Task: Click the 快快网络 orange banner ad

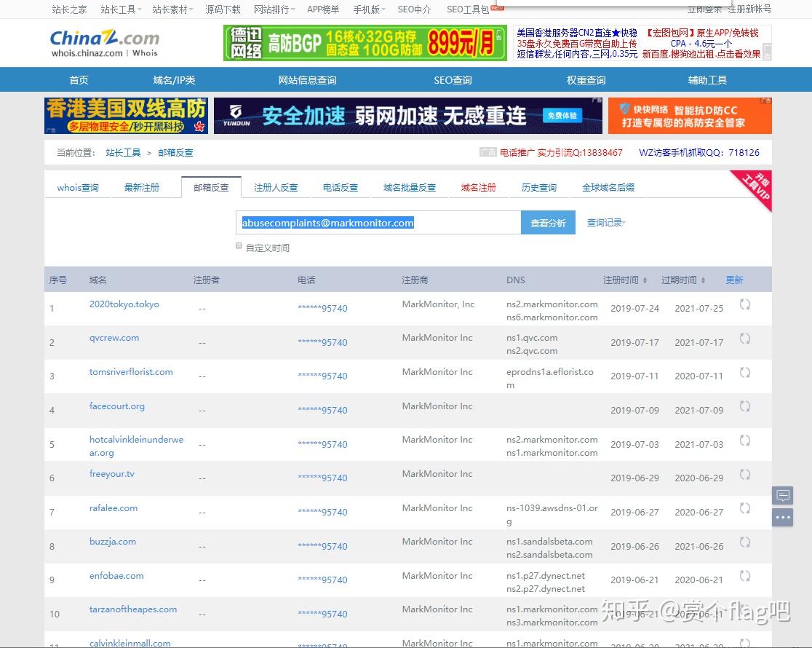Action: pos(690,116)
